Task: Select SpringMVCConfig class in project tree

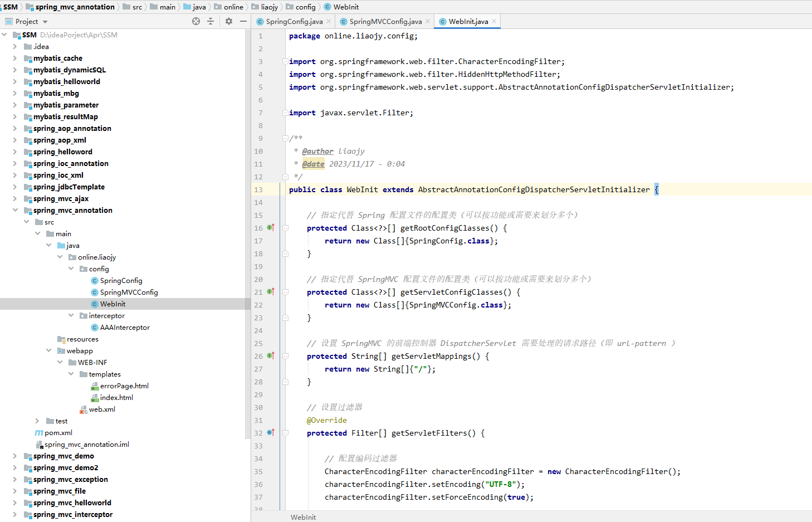Action: [129, 292]
